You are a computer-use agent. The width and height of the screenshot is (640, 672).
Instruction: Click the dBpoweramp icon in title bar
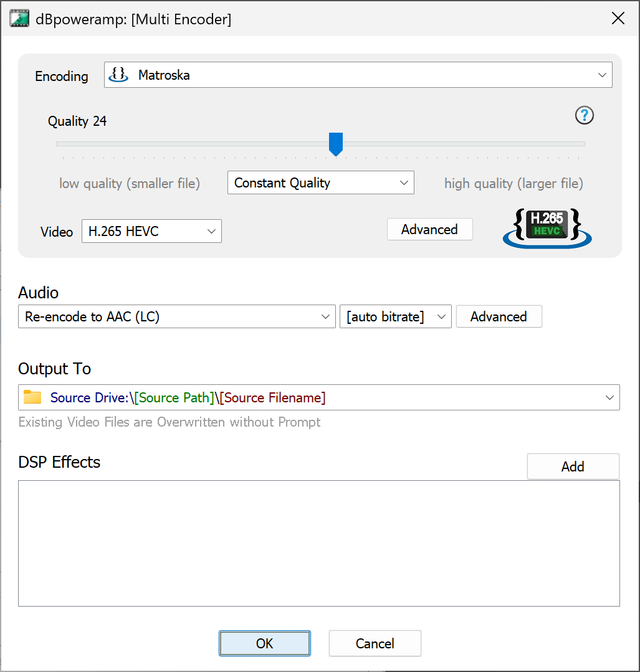click(19, 19)
